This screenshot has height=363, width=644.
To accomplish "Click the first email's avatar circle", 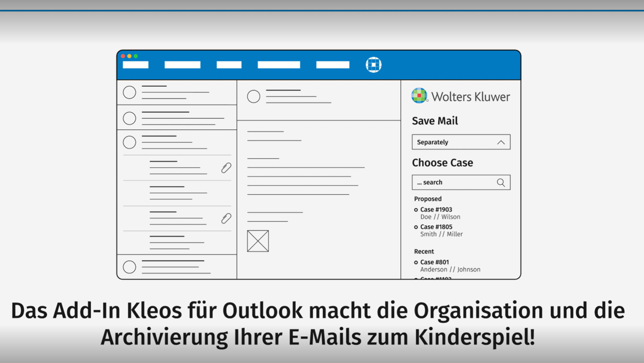I will (x=130, y=93).
